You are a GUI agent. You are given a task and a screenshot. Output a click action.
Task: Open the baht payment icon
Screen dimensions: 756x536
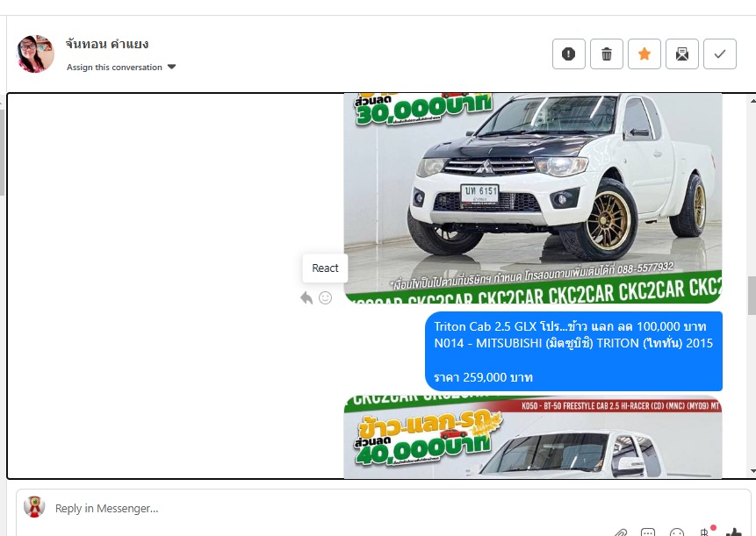tap(705, 532)
